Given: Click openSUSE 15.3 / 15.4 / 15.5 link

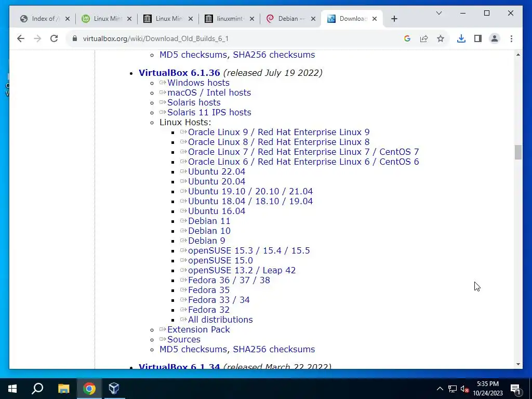Looking at the screenshot, I should (x=249, y=250).
